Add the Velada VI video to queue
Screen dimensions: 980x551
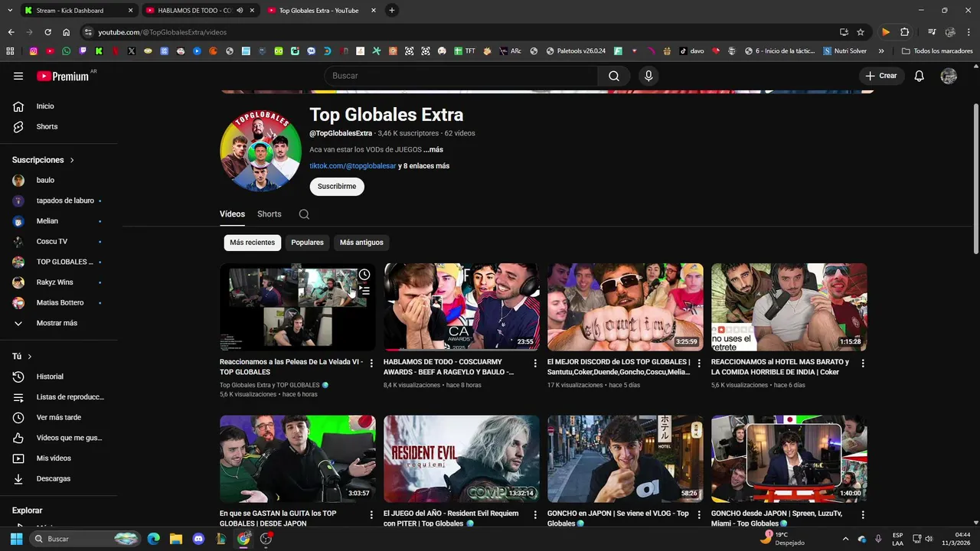point(364,290)
